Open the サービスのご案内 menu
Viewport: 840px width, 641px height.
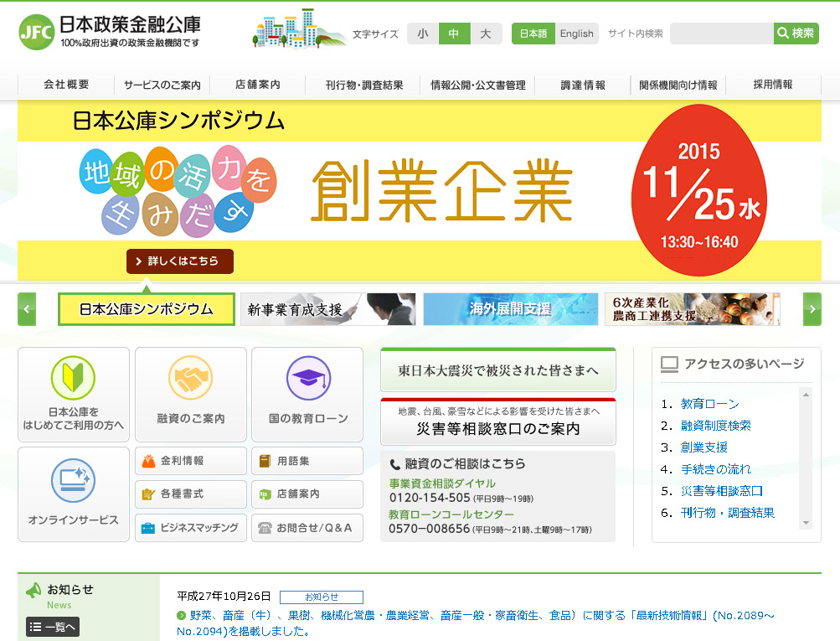pyautogui.click(x=162, y=85)
